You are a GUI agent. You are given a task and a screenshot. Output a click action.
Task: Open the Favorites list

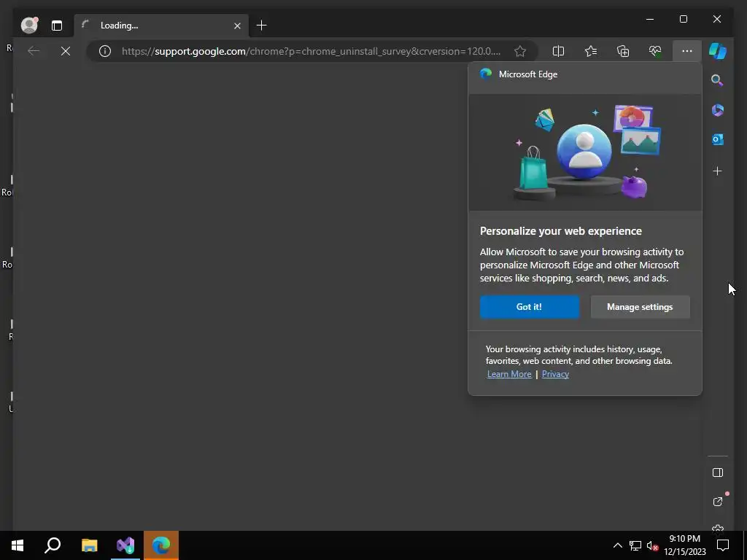591,51
